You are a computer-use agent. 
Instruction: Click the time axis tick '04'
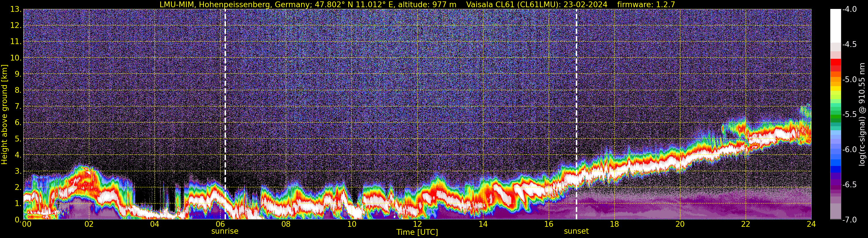[x=154, y=224]
